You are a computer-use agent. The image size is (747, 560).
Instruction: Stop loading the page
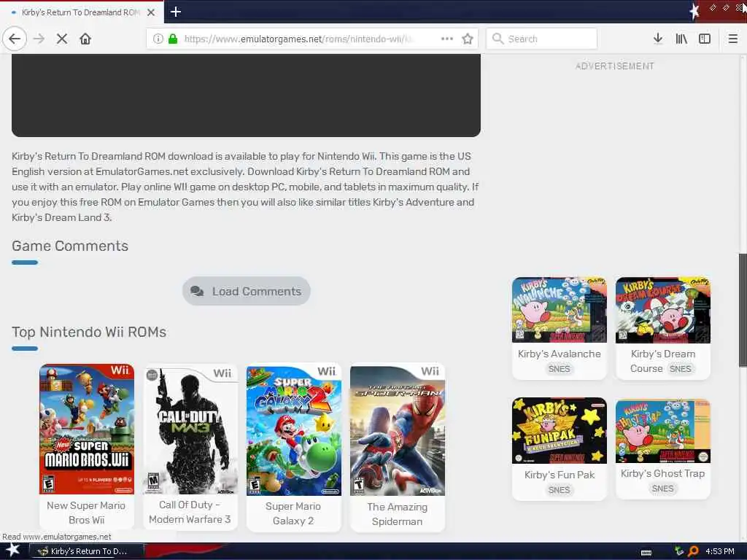[62, 39]
